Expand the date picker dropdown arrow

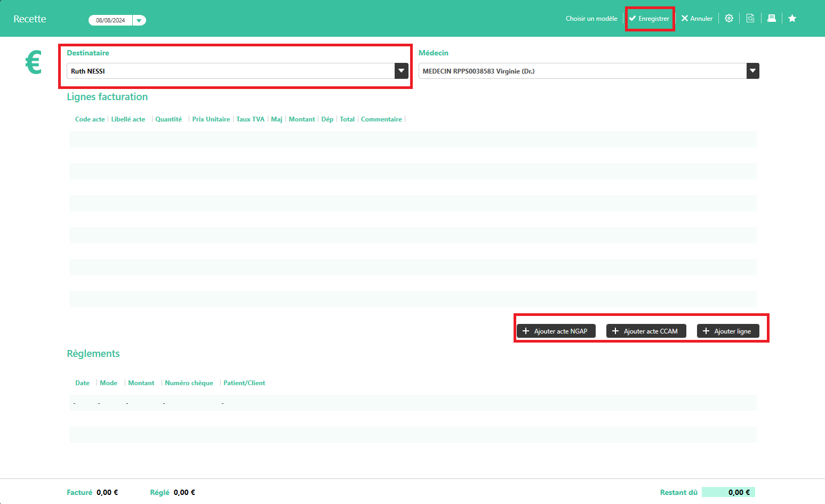coord(139,20)
